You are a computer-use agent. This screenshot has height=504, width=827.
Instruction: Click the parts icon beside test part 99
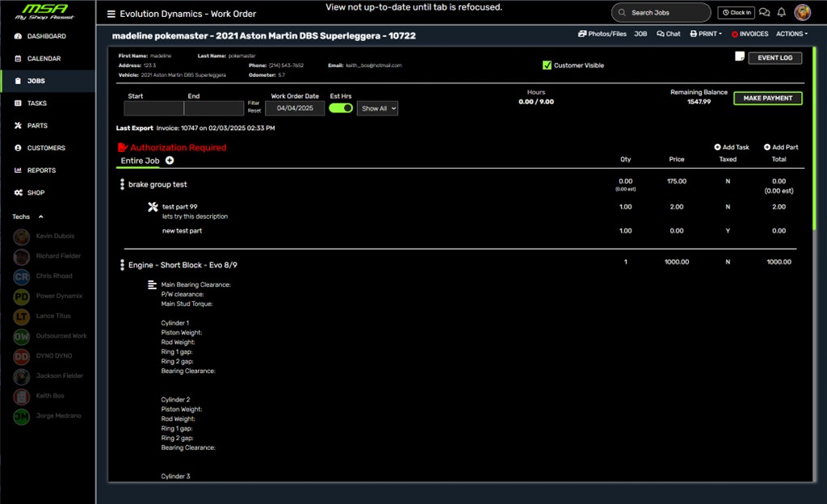[153, 208]
